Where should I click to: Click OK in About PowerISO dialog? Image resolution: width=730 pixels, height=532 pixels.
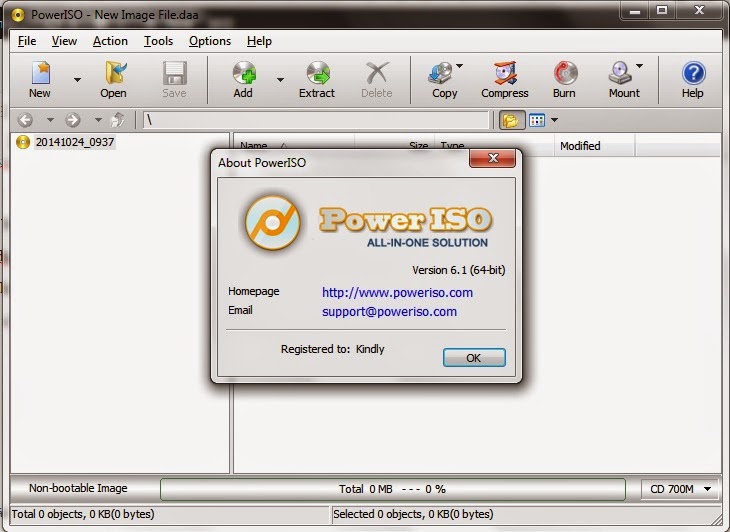pos(474,357)
